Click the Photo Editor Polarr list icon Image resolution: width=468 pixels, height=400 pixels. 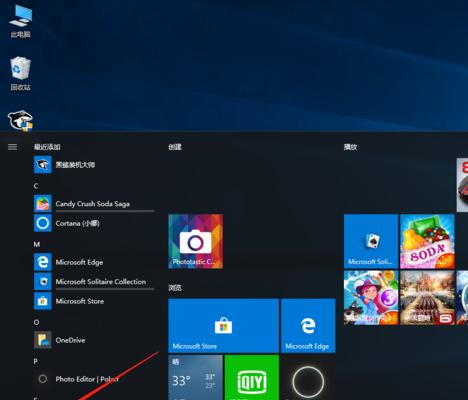click(x=43, y=379)
